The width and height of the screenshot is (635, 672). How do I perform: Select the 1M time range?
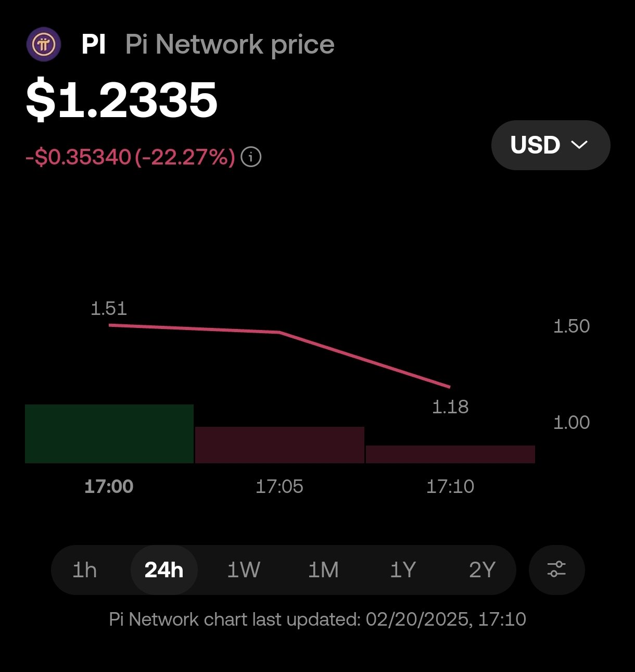point(323,570)
